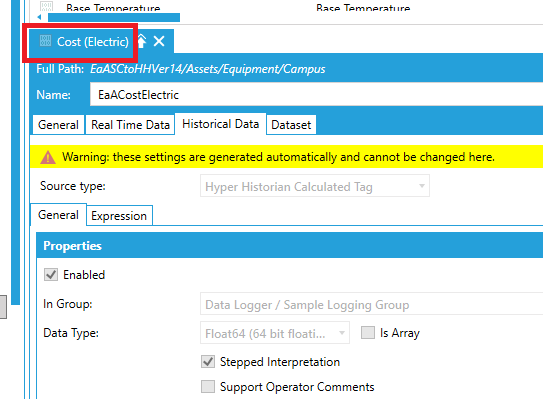Toggle Stepped Interpretation checkbox

(208, 362)
